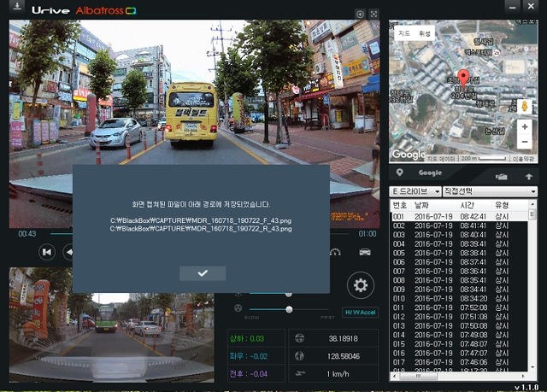Select recording 013 at 07:50:08
Image resolution: width=547 pixels, height=392 pixels.
tap(459, 325)
